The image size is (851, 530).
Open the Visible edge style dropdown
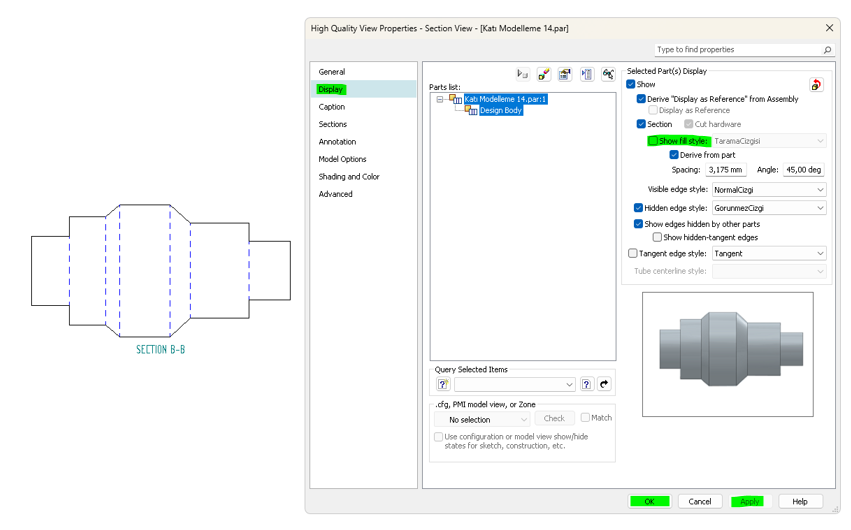tap(768, 189)
